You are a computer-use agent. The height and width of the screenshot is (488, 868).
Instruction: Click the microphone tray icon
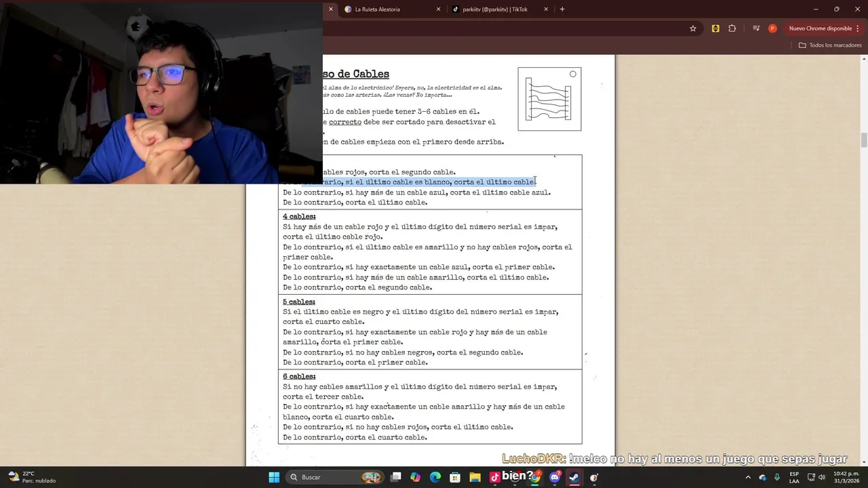777,477
